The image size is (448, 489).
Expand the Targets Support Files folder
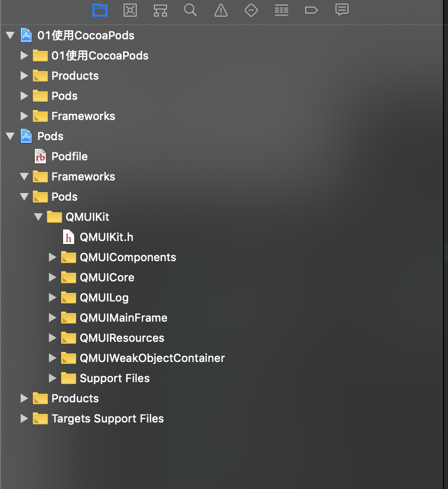tap(24, 418)
